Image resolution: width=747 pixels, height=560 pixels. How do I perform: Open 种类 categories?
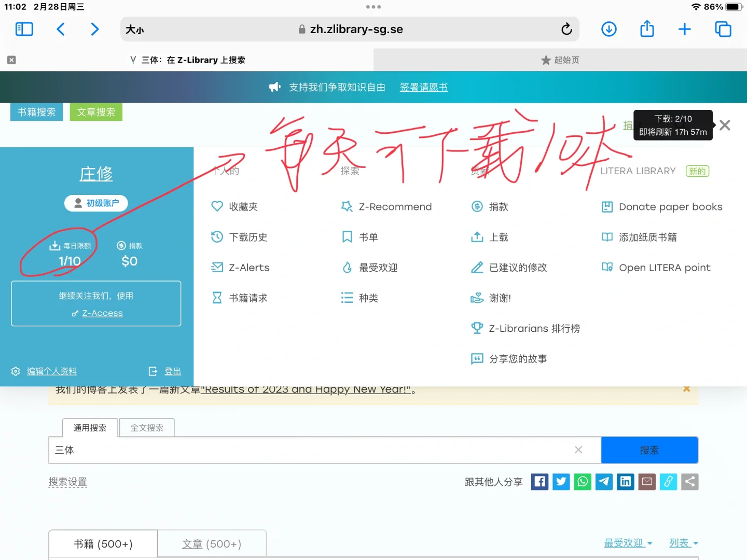tap(359, 298)
